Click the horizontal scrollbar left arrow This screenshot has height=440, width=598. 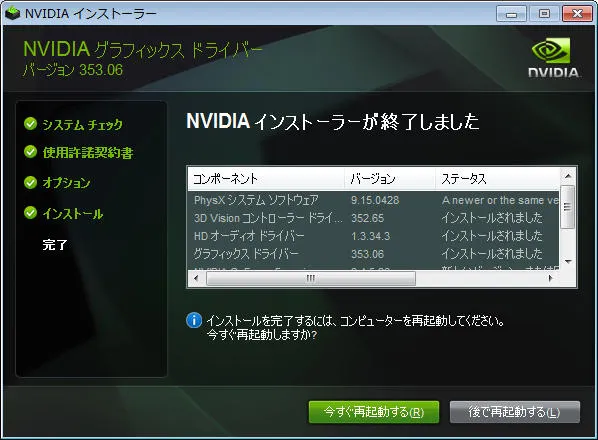[x=196, y=278]
